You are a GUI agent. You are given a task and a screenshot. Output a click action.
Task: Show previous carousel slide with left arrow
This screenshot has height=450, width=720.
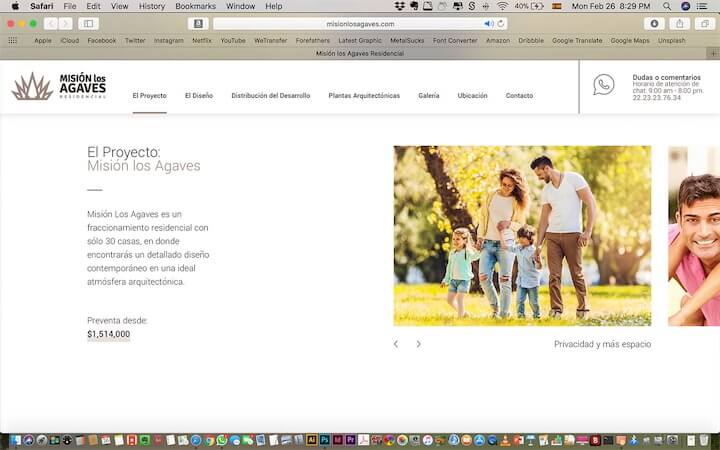tap(396, 344)
